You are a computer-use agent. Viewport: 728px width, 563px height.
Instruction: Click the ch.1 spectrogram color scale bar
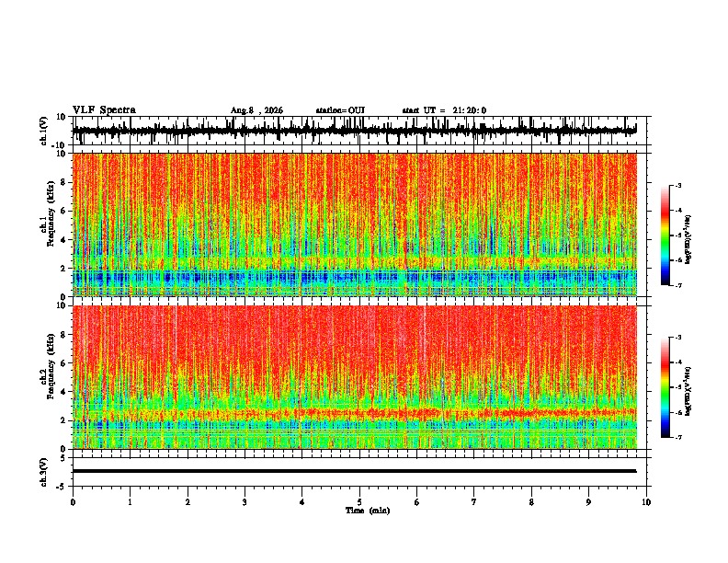[x=665, y=236]
